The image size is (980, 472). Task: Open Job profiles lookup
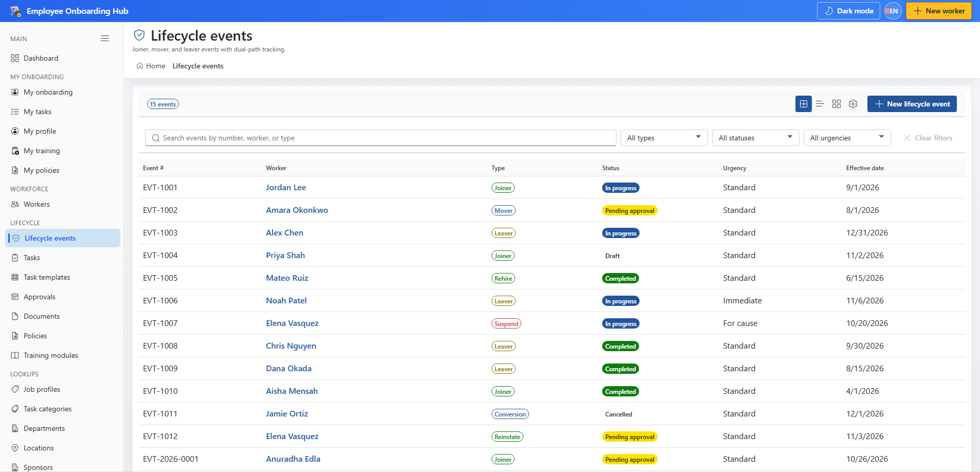(x=63, y=389)
